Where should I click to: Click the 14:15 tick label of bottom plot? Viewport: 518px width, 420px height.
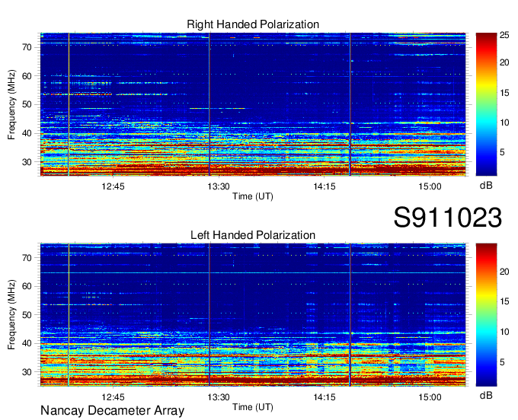tap(324, 397)
